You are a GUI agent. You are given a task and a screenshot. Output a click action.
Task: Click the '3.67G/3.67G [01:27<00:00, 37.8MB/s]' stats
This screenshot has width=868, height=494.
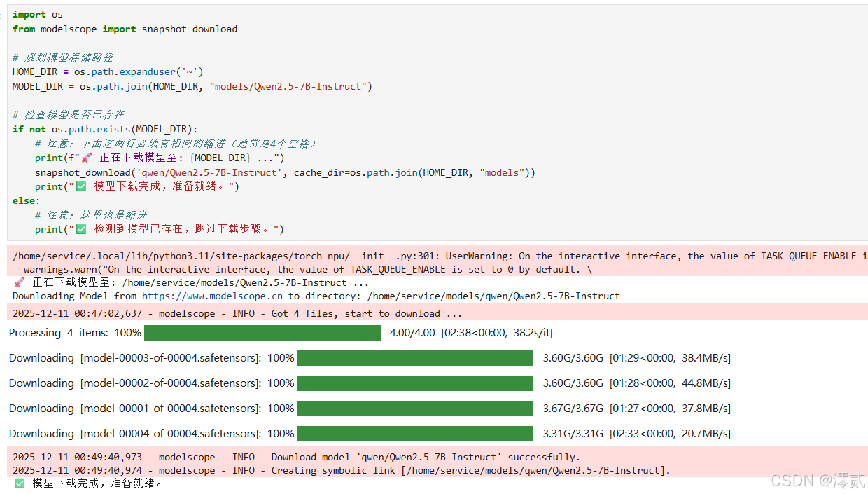pyautogui.click(x=637, y=408)
